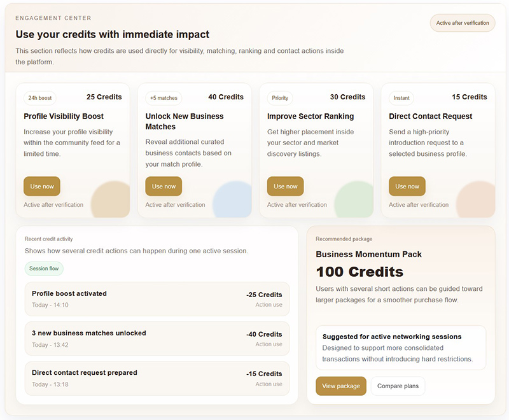Click the green circle on Sector Ranking card
This screenshot has width=509, height=420.
[x=354, y=199]
